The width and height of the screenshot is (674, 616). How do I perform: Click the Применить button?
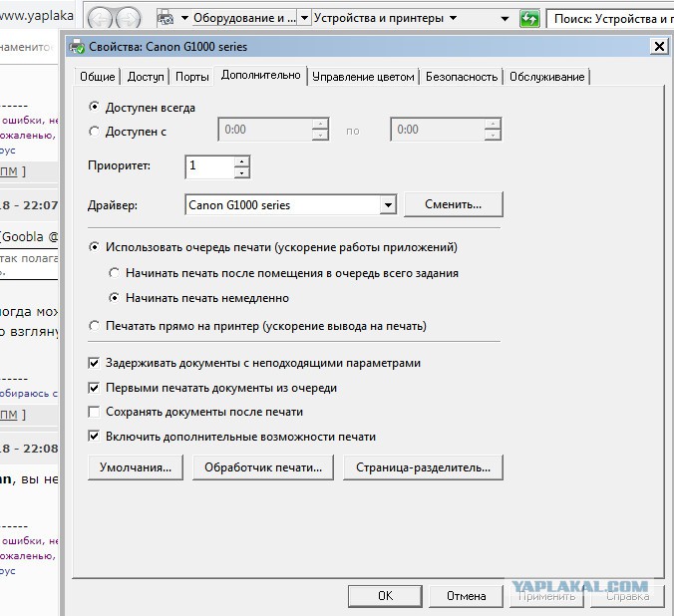[546, 596]
